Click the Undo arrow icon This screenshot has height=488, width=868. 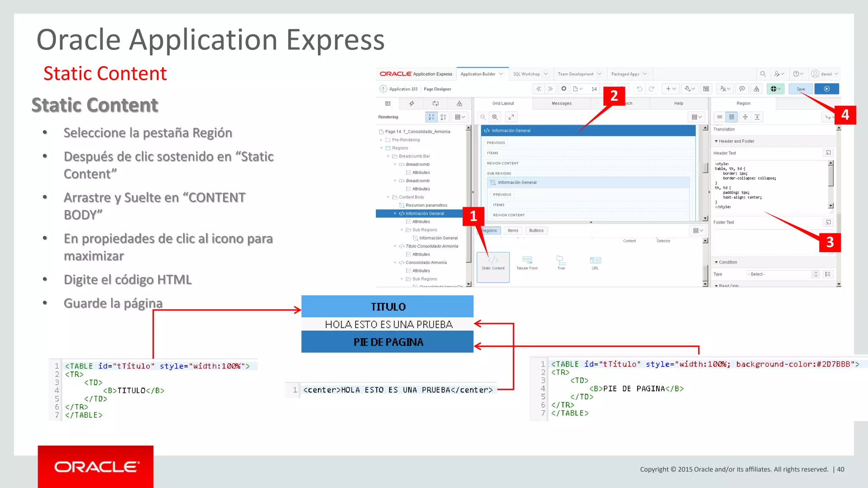[x=639, y=89]
